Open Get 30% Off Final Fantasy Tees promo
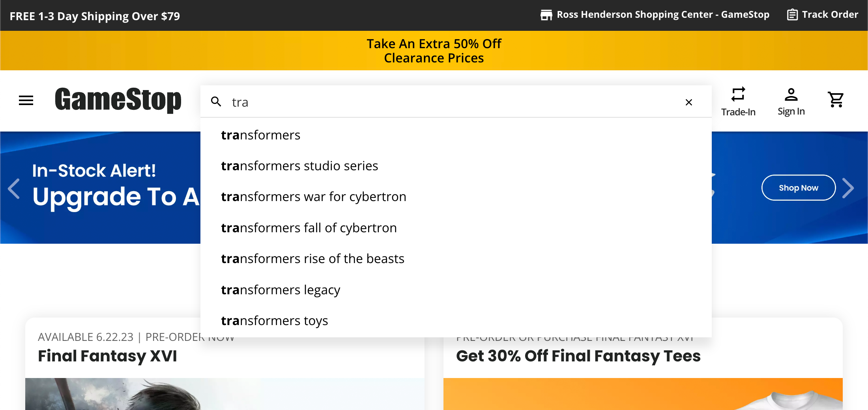This screenshot has height=410, width=868. click(x=578, y=356)
